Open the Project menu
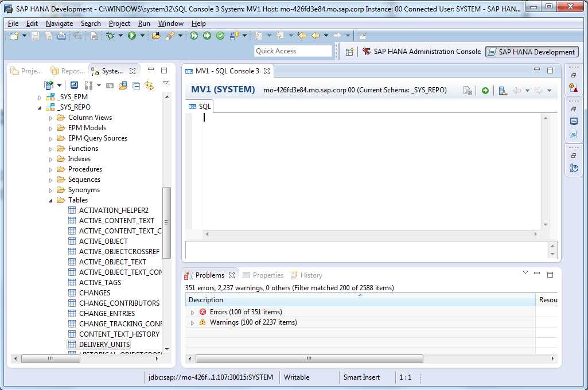Image resolution: width=588 pixels, height=390 pixels. point(119,24)
